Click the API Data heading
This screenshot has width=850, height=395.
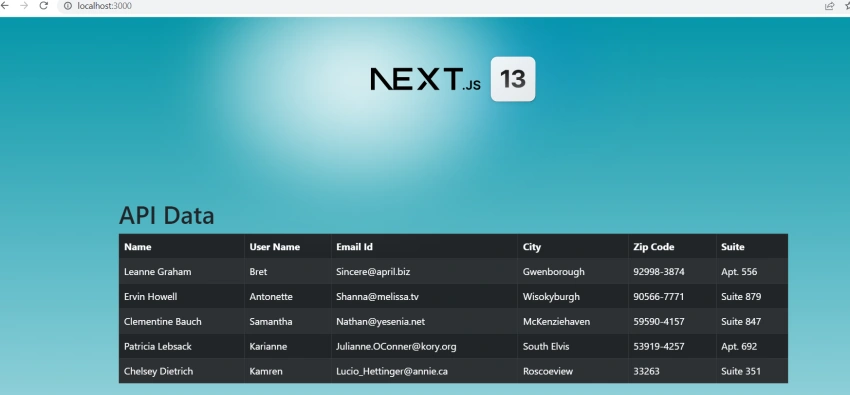(x=166, y=215)
